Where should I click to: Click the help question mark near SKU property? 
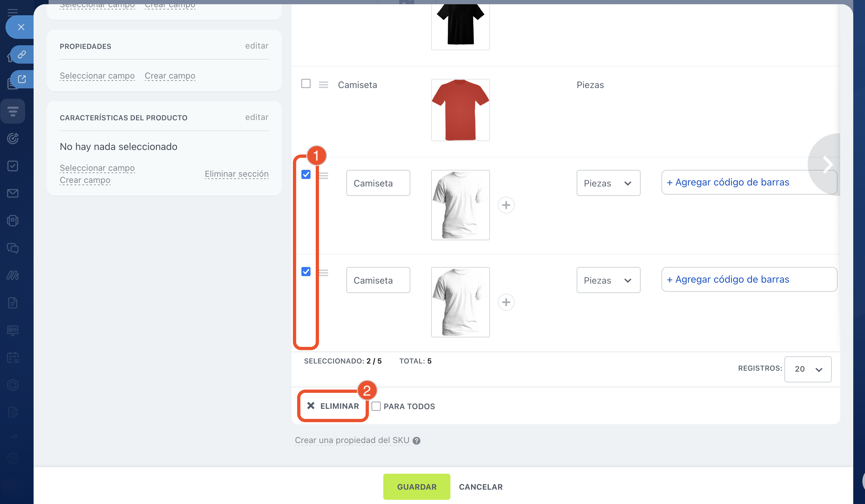[x=417, y=440]
